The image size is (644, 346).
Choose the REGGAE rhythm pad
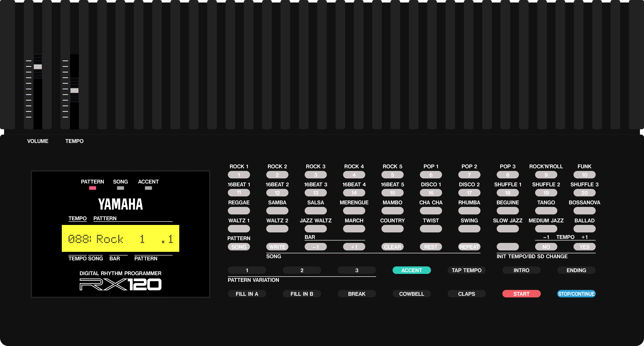pos(239,211)
